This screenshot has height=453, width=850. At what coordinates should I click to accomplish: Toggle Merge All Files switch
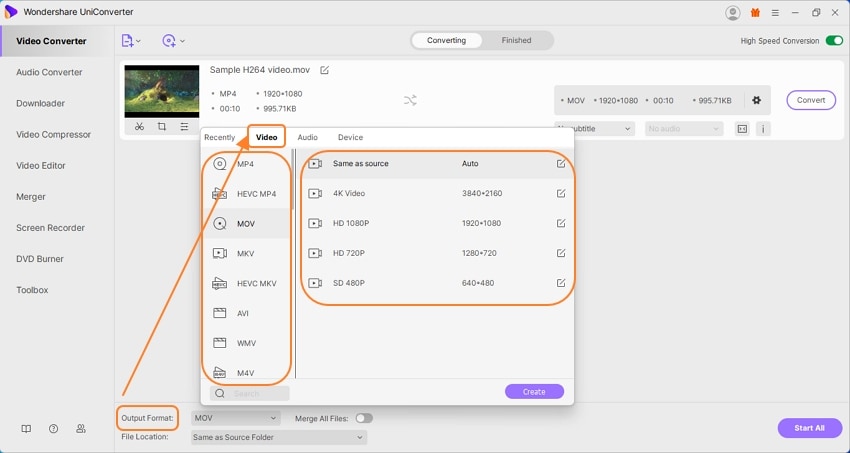point(363,418)
